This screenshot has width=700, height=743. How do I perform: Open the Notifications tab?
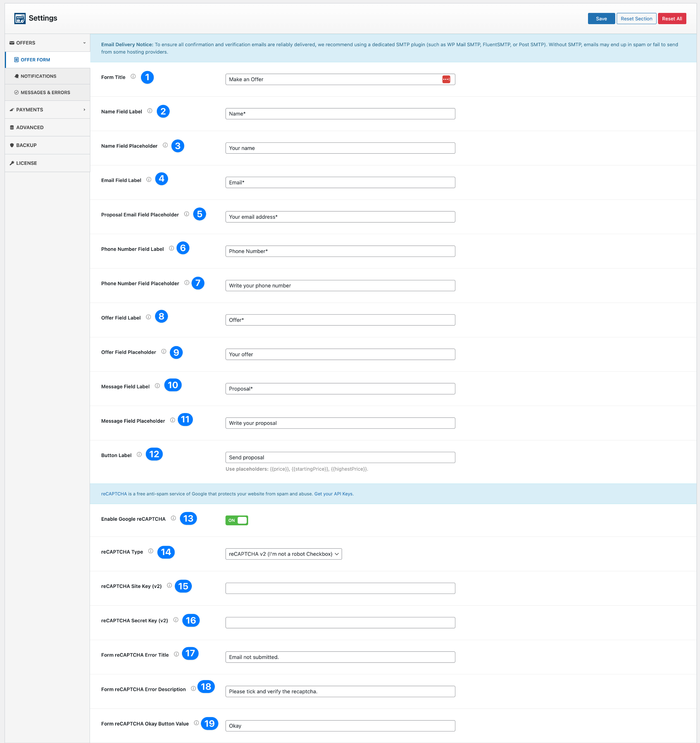38,76
